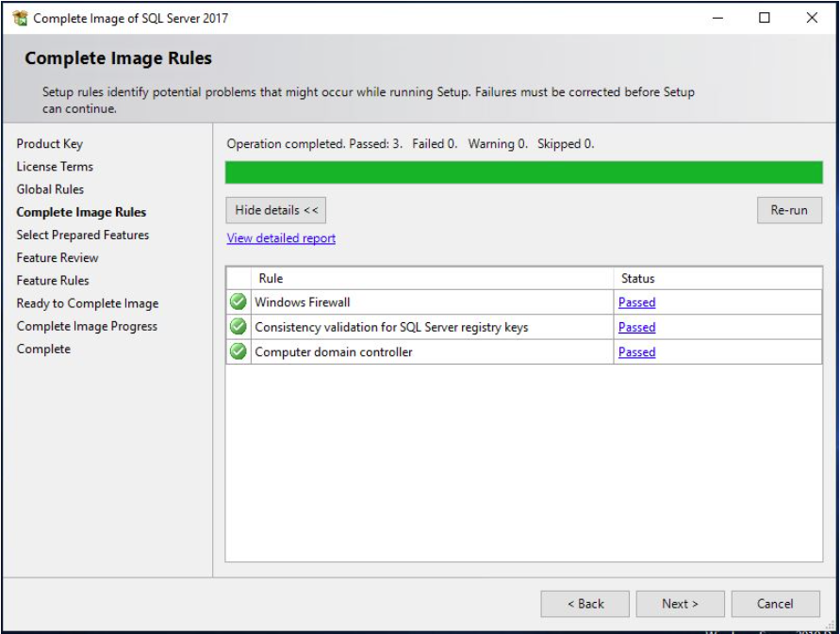Cancel the SQL Server setup
This screenshot has width=840, height=634.
coord(775,604)
